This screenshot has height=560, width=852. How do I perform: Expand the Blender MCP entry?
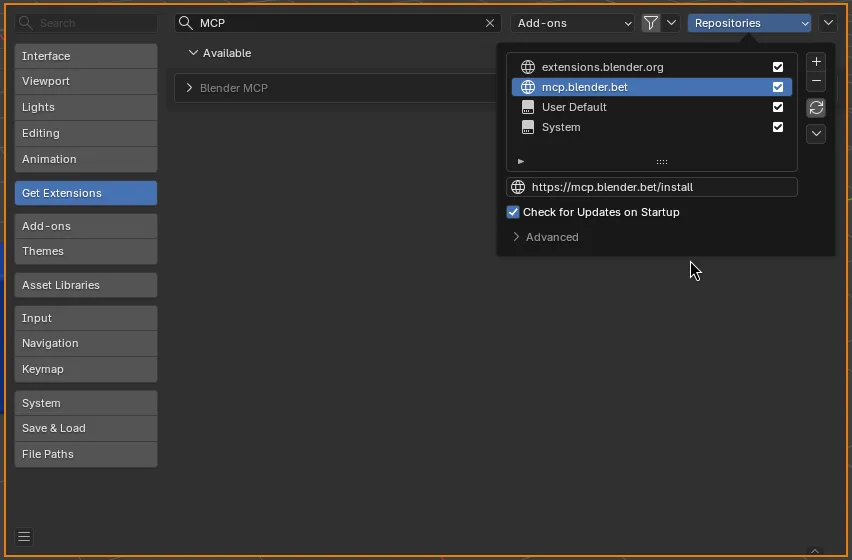point(189,88)
